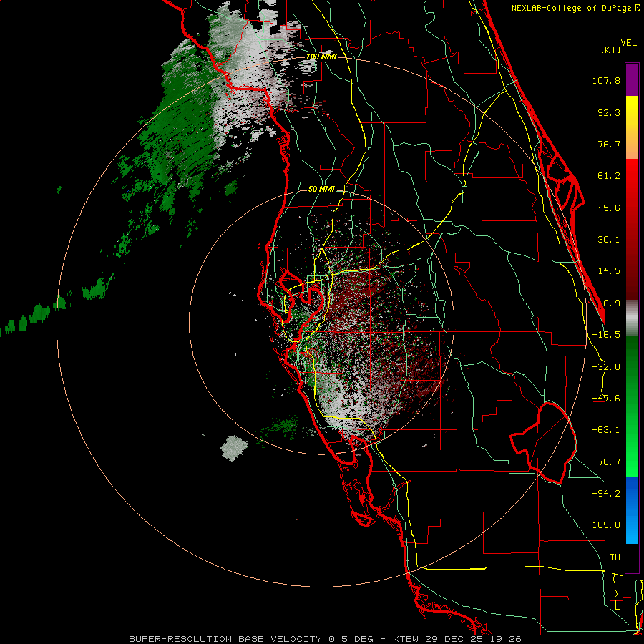
Task: Click the isolated gray echo blob offshore
Action: [x=235, y=448]
